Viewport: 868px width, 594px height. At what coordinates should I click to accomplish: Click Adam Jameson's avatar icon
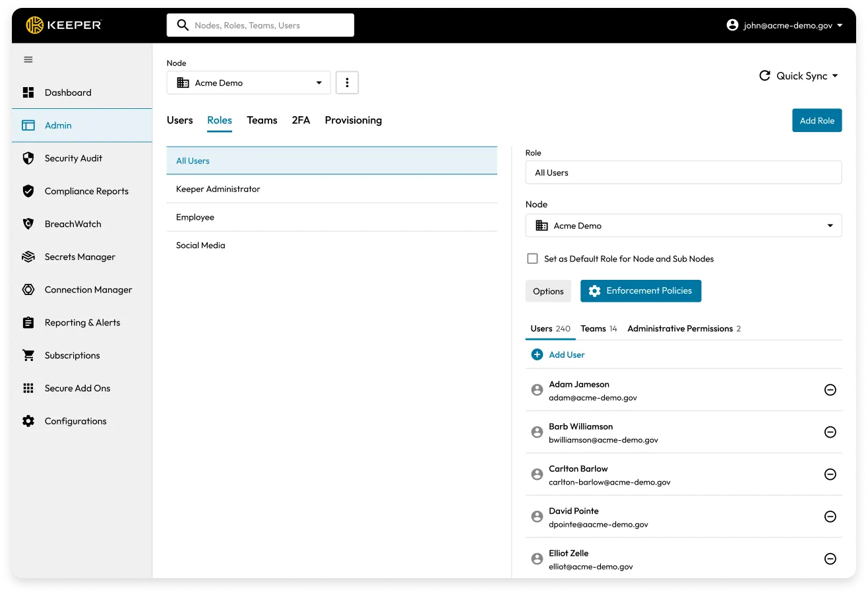537,390
